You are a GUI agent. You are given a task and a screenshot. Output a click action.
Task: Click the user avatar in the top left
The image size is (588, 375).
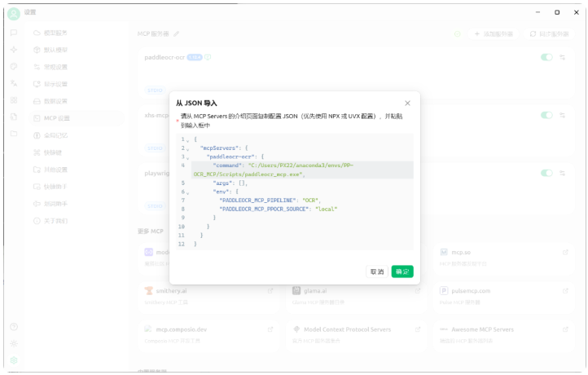14,14
